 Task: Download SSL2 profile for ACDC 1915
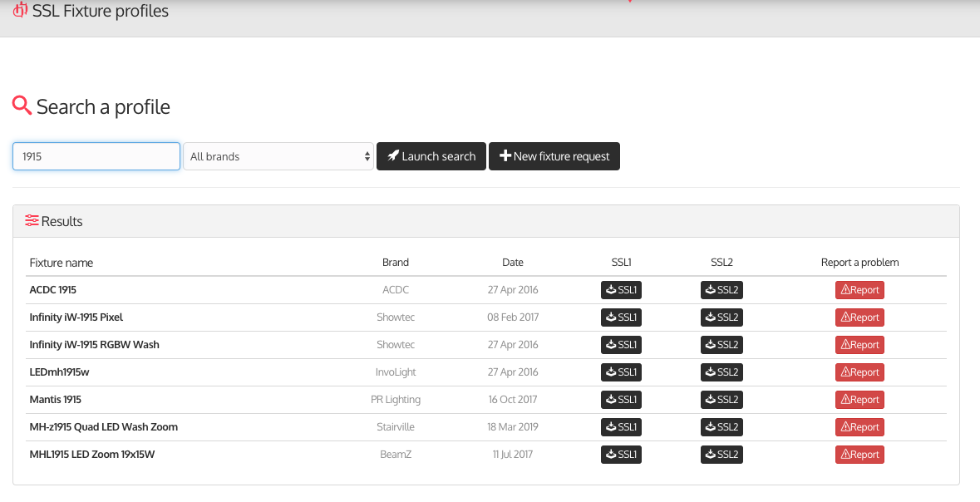(x=721, y=290)
